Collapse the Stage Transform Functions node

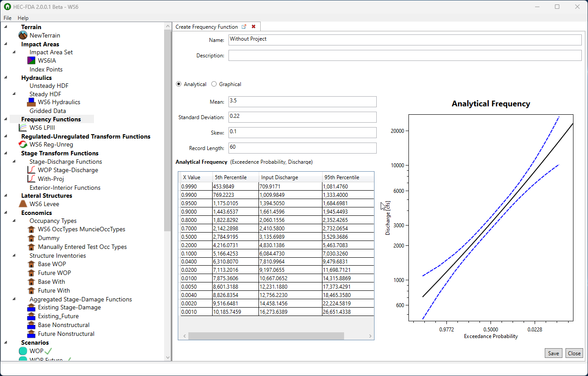(6, 153)
